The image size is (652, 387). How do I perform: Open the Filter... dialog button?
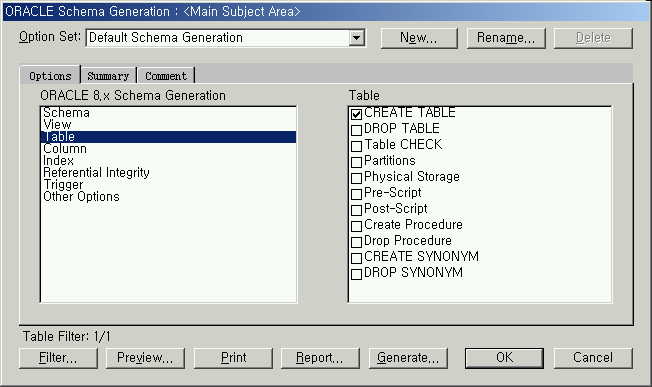click(x=58, y=358)
